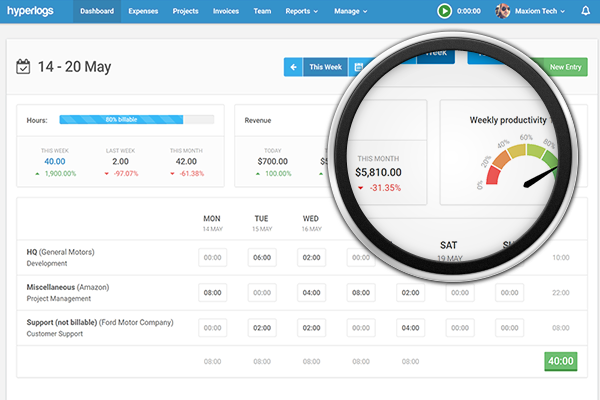Edit Support Thursday 00:00 time field
The height and width of the screenshot is (400, 600).
[x=361, y=328]
